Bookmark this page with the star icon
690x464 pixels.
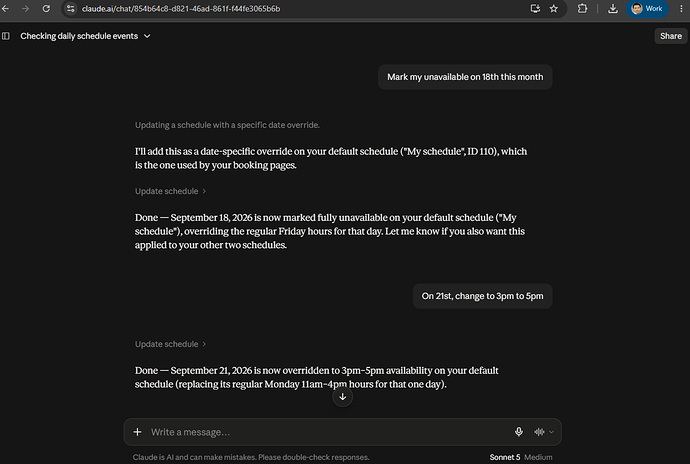pos(554,8)
